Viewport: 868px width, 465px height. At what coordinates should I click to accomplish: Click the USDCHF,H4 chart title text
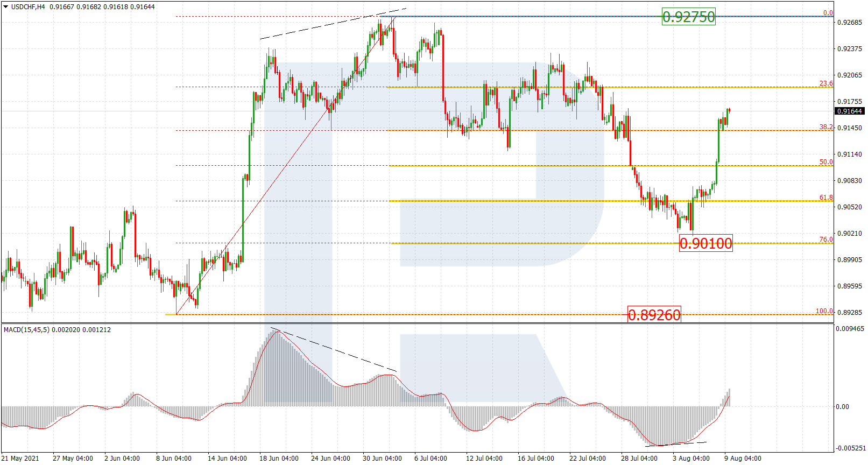[28, 7]
